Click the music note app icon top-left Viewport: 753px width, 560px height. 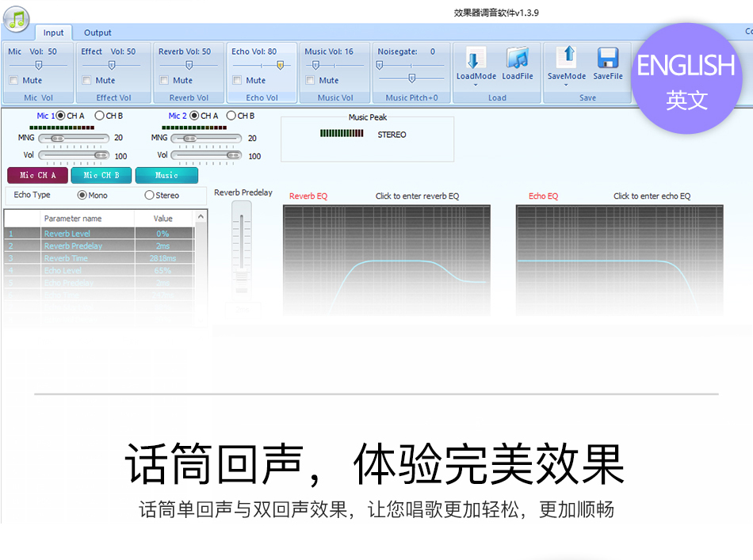click(x=16, y=17)
